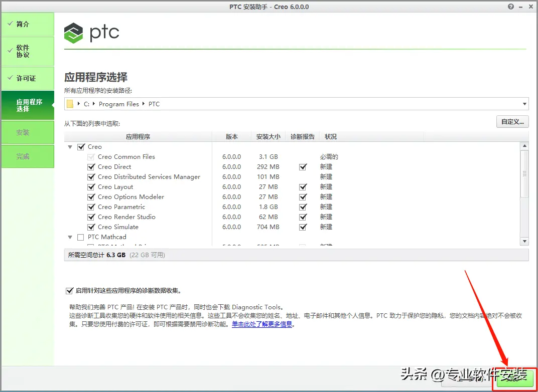Deselect Creo Distributed Services Manager application checkbox
Viewport: 538px width, 392px height.
tap(91, 177)
